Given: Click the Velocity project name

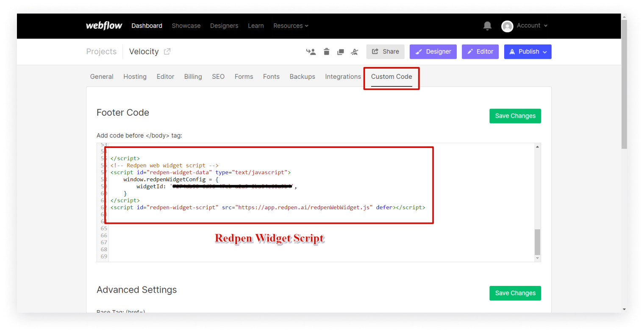Looking at the screenshot, I should coord(144,52).
